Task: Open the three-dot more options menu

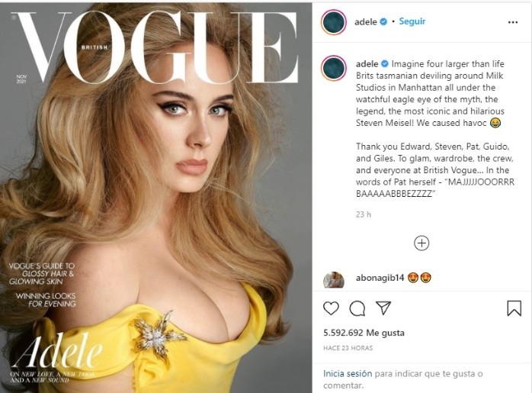Action: pyautogui.click(x=513, y=22)
